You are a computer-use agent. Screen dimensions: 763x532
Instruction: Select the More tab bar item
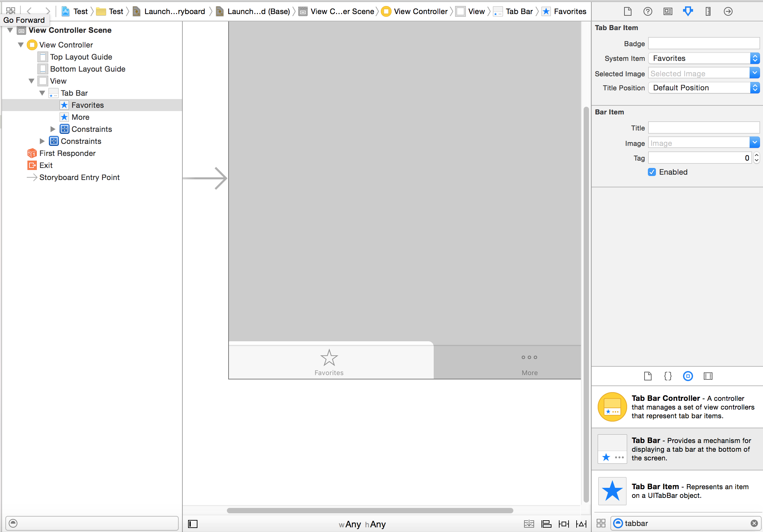click(80, 117)
